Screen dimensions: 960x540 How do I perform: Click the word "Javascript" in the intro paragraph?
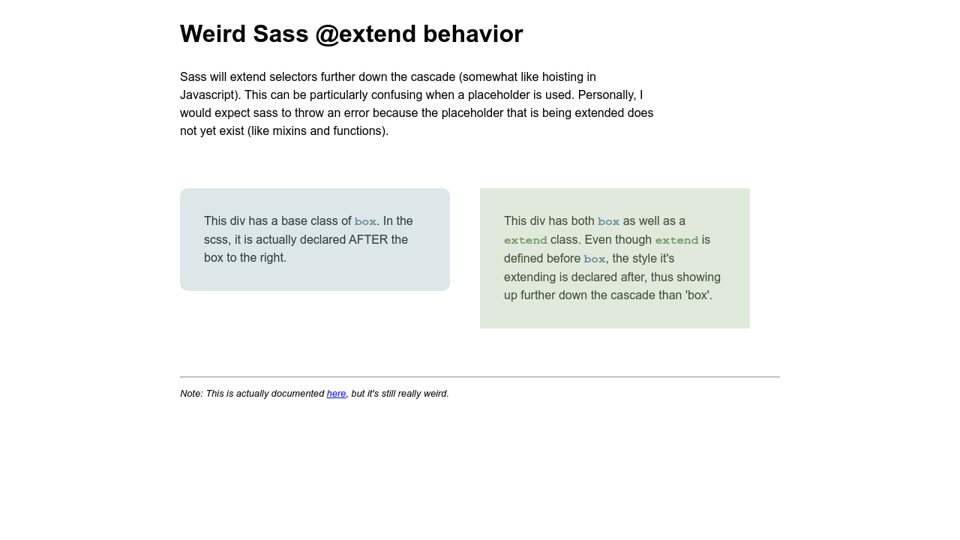[x=209, y=95]
